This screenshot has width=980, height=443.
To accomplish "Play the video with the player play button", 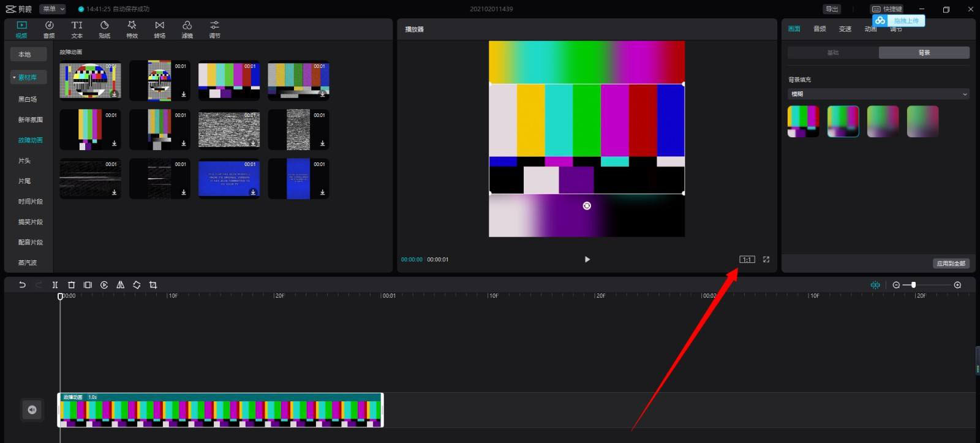I will click(587, 260).
